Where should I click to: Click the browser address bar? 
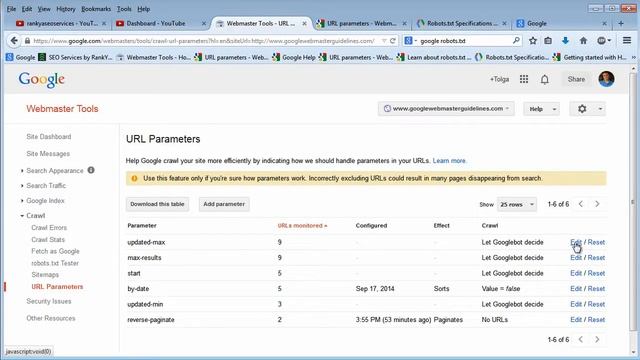(x=204, y=40)
